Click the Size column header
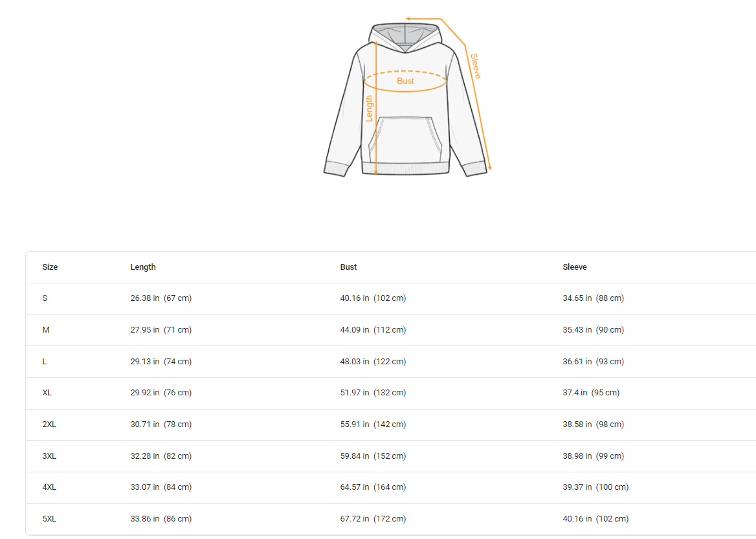This screenshot has width=756, height=539. click(50, 267)
